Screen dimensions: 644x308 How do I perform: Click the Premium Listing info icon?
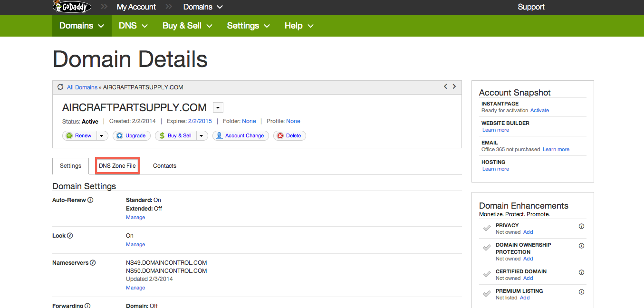point(581,292)
